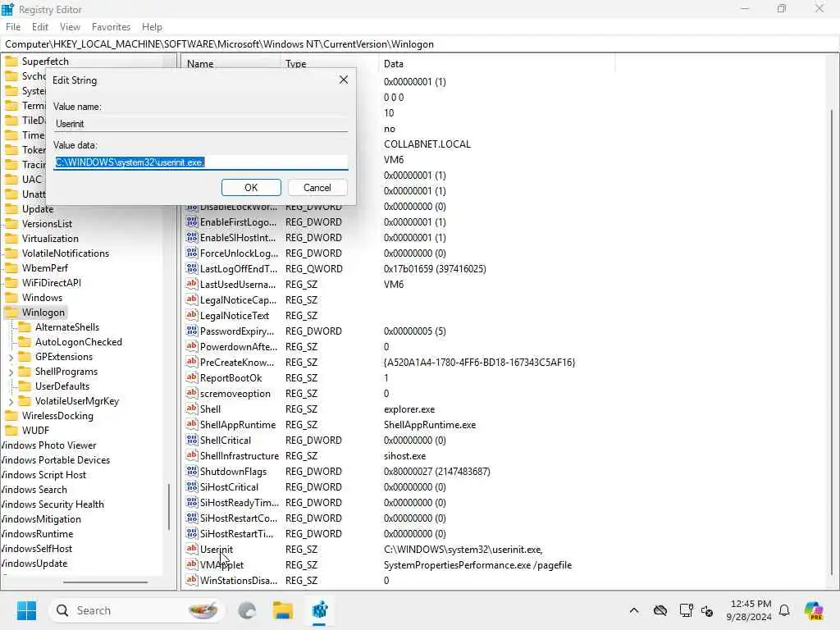Click the Value data text field
This screenshot has width=840, height=630.
pos(201,162)
